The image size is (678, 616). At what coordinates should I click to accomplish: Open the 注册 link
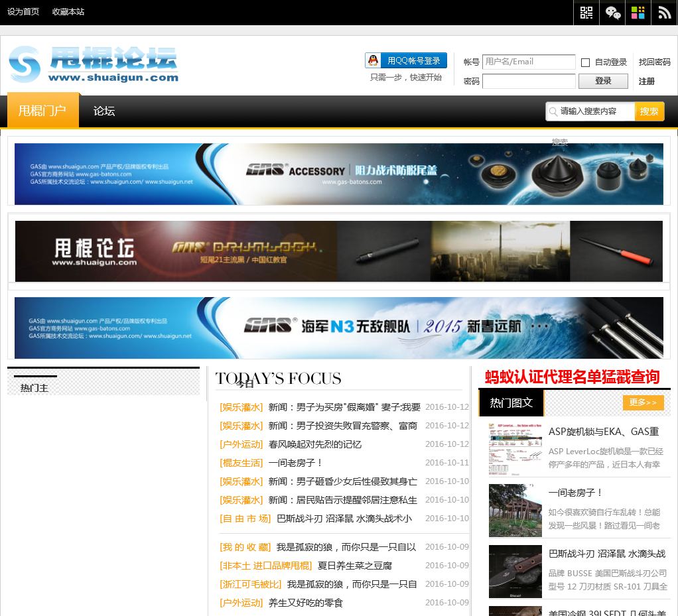tap(646, 82)
